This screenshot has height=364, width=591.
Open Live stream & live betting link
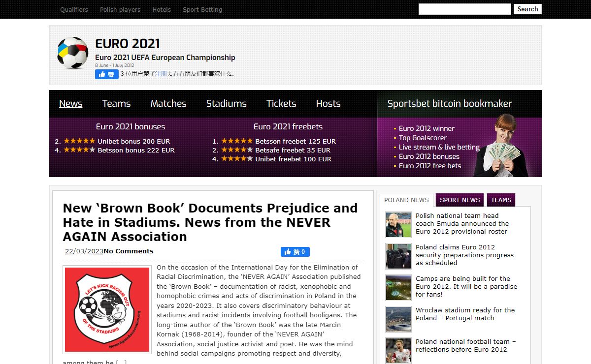[439, 147]
